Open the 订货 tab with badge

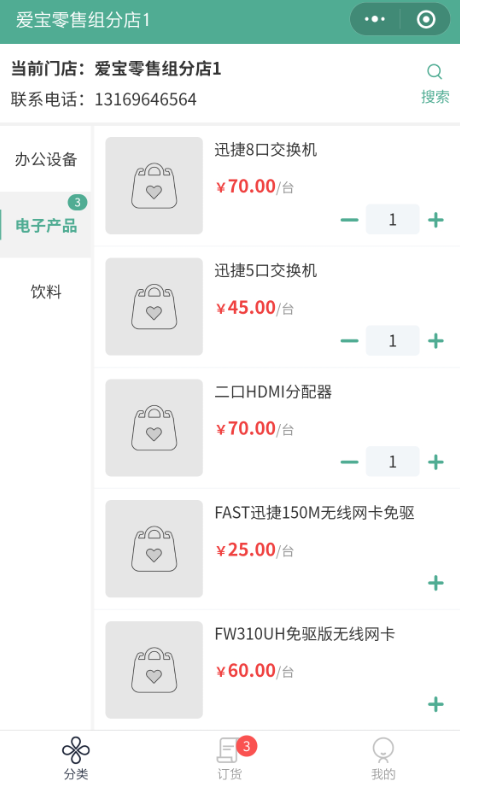point(230,758)
